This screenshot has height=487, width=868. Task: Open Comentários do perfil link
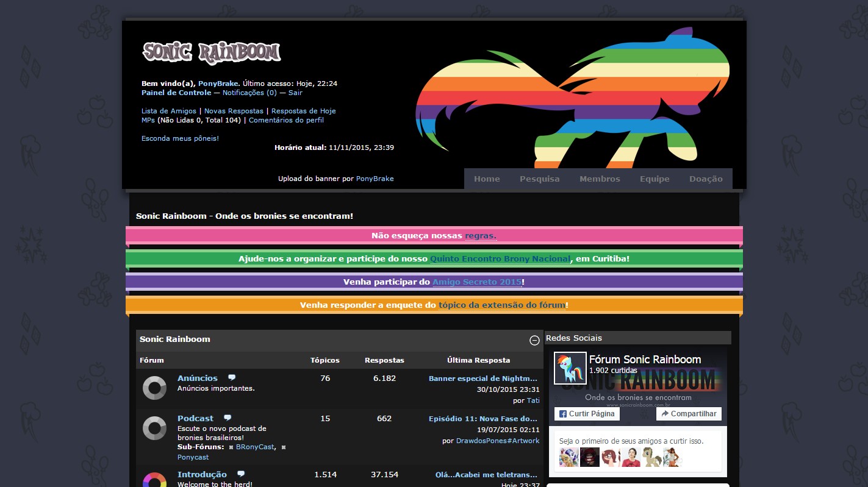click(286, 120)
